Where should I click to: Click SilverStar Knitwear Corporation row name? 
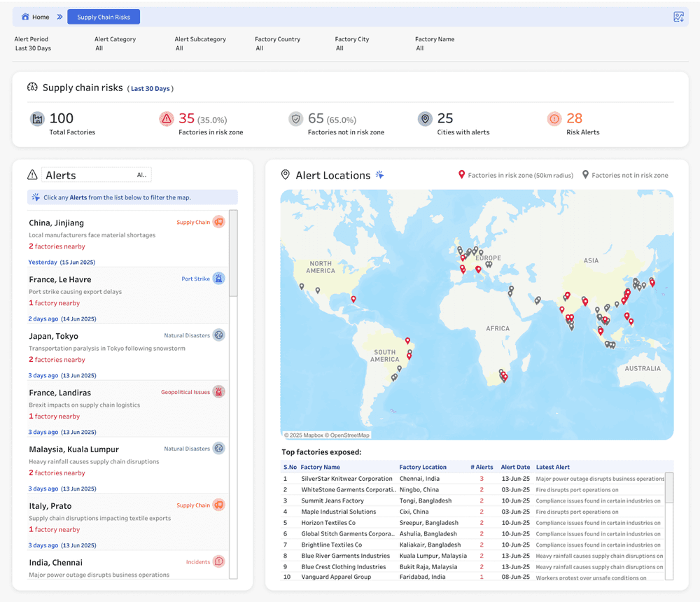[x=346, y=478]
